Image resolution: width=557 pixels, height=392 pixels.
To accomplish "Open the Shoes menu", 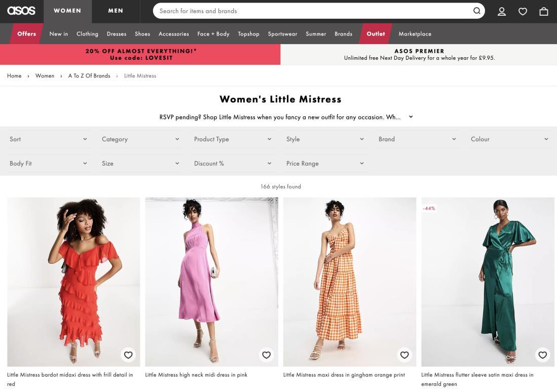I will click(x=142, y=34).
